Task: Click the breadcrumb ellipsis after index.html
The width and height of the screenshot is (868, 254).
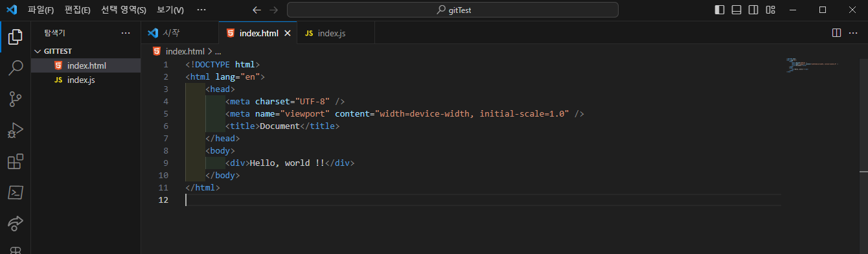Action: tap(218, 51)
